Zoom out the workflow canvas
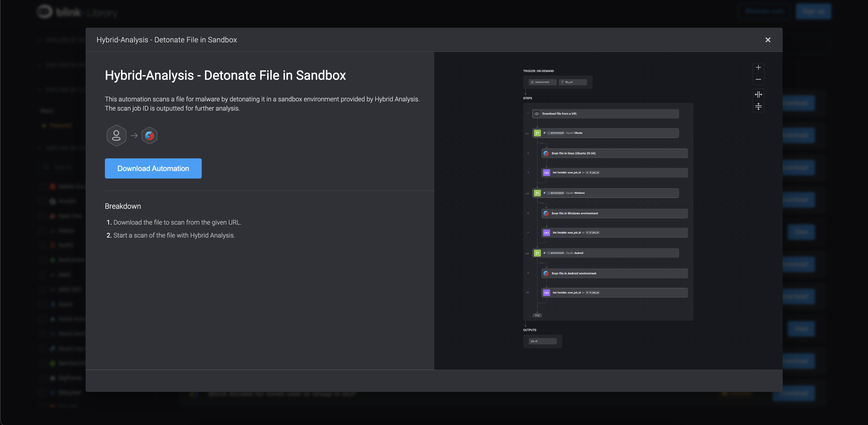Screen dimensions: 868x425 click(x=758, y=80)
